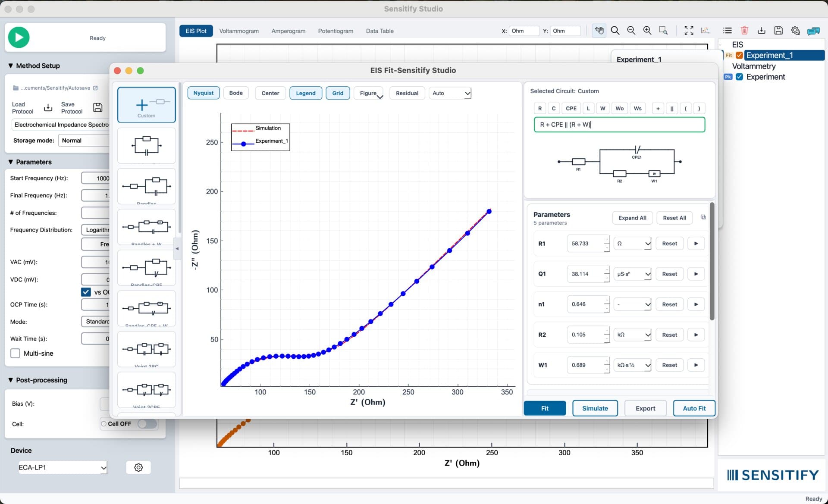Switch to the Potentiogram tab
828x504 pixels.
pyautogui.click(x=336, y=31)
